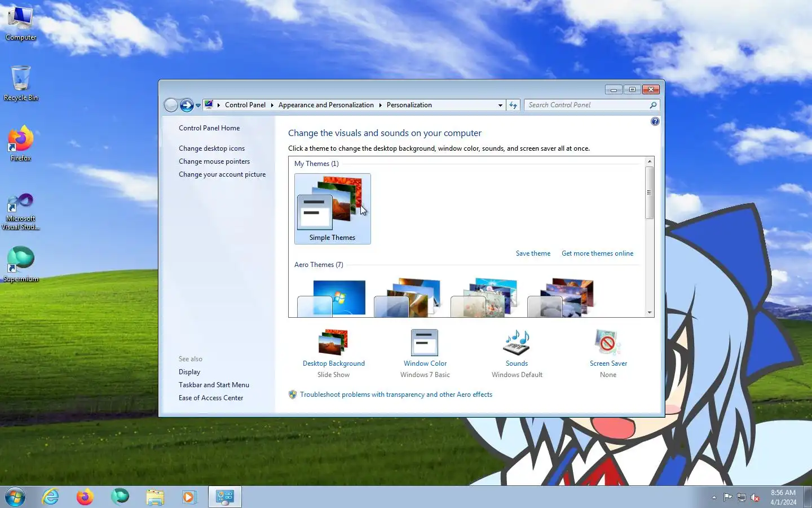Launch Internet Explorer from the taskbar

[51, 497]
